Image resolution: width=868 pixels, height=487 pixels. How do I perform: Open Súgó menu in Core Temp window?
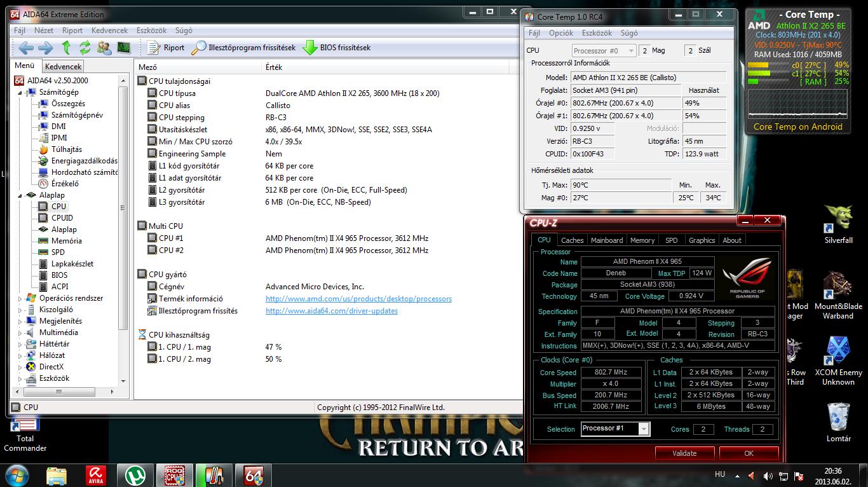coord(629,33)
